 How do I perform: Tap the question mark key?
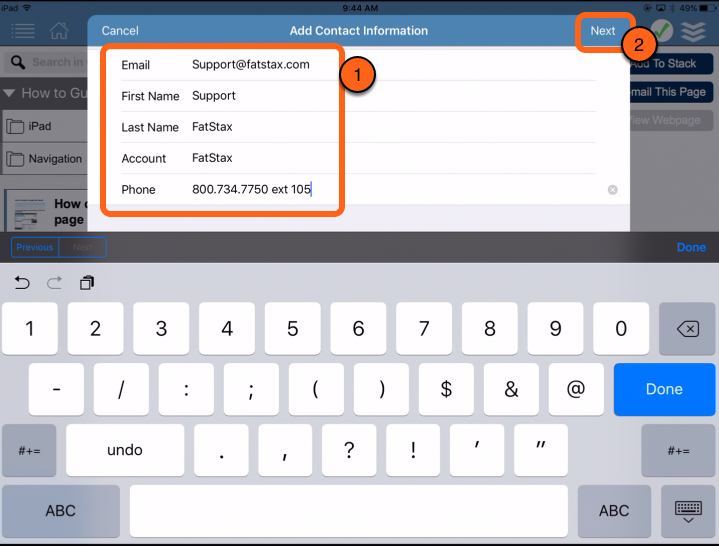349,450
